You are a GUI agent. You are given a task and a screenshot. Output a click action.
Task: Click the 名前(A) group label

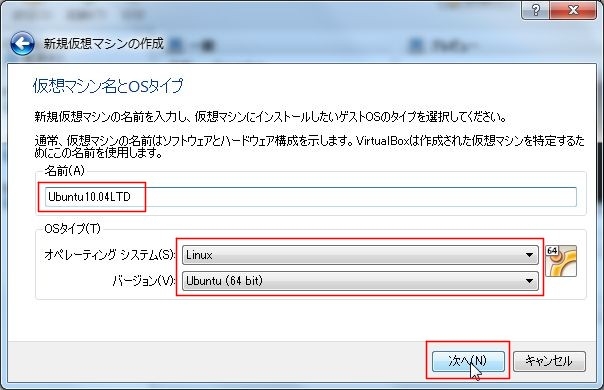pos(64,171)
